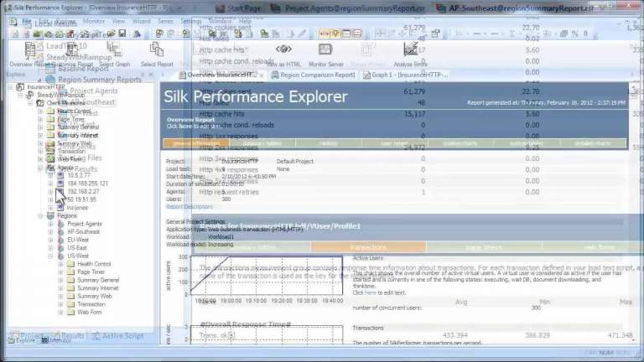Click the View as HTML icon
Viewport: 644px width, 362px height.
[x=283, y=49]
